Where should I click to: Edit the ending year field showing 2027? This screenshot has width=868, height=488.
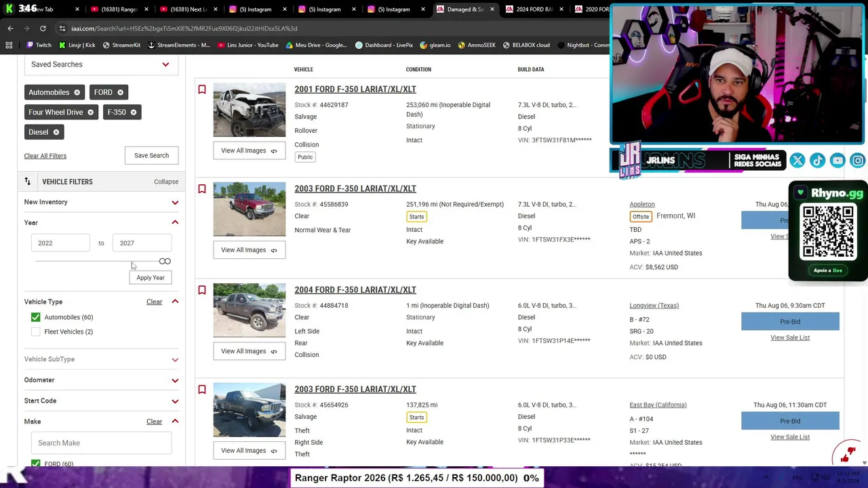tap(142, 243)
